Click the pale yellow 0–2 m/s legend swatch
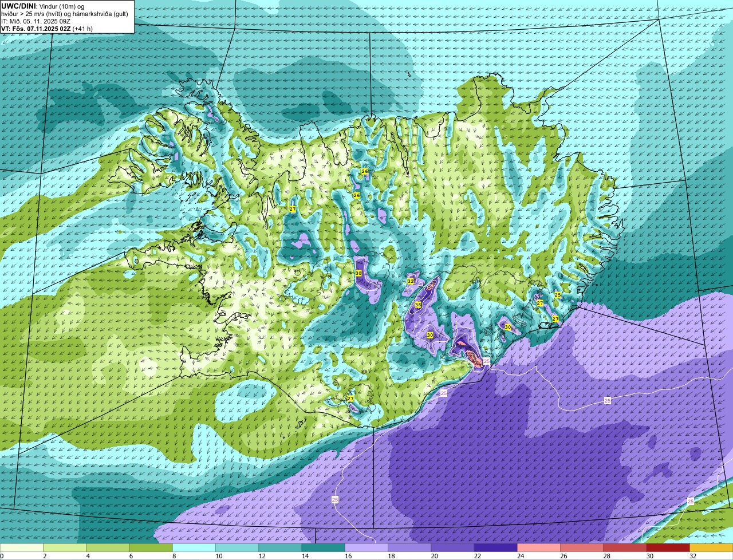 pos(21,548)
